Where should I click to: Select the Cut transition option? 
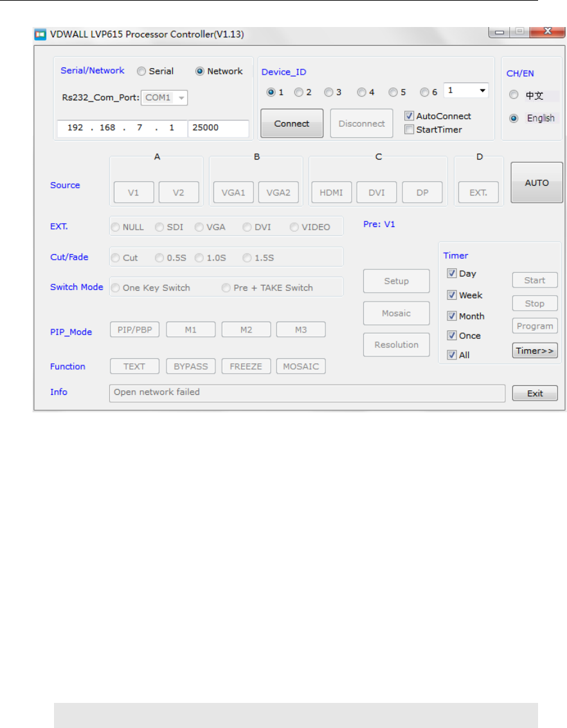pyautogui.click(x=116, y=258)
